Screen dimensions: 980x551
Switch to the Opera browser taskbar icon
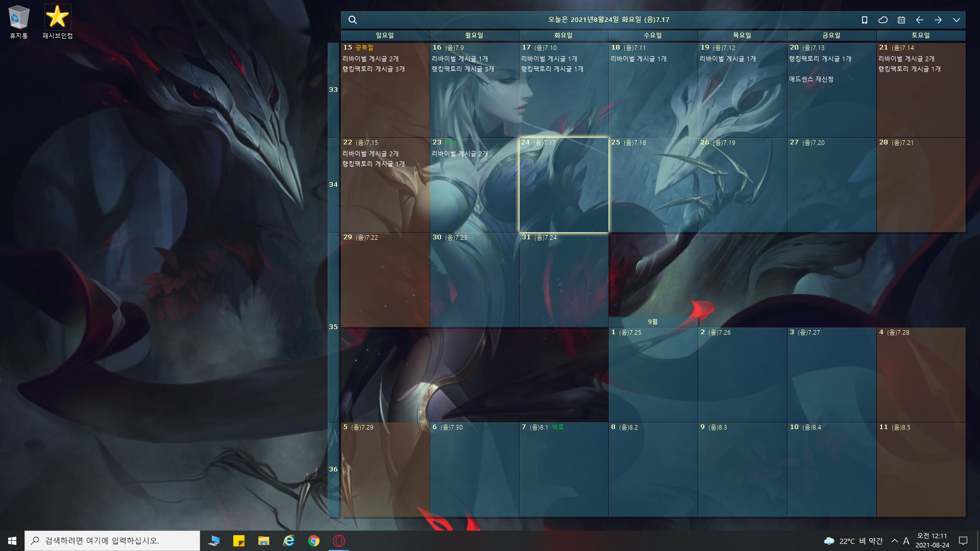339,541
